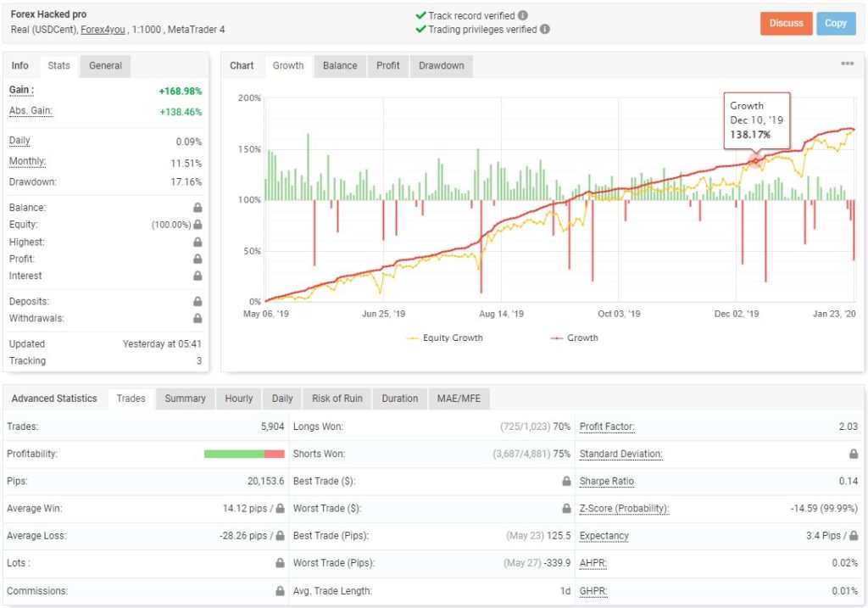
Task: Open the chart options three-dot menu
Action: [847, 64]
